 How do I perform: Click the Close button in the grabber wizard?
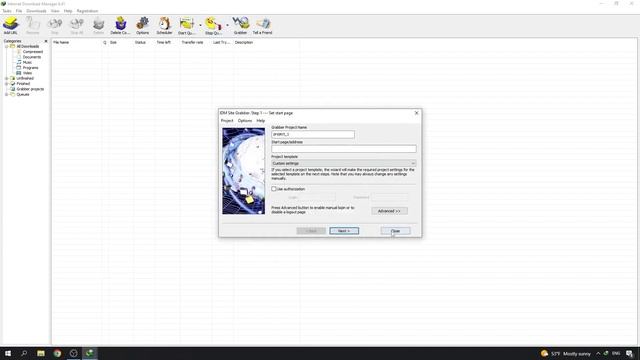pos(395,231)
